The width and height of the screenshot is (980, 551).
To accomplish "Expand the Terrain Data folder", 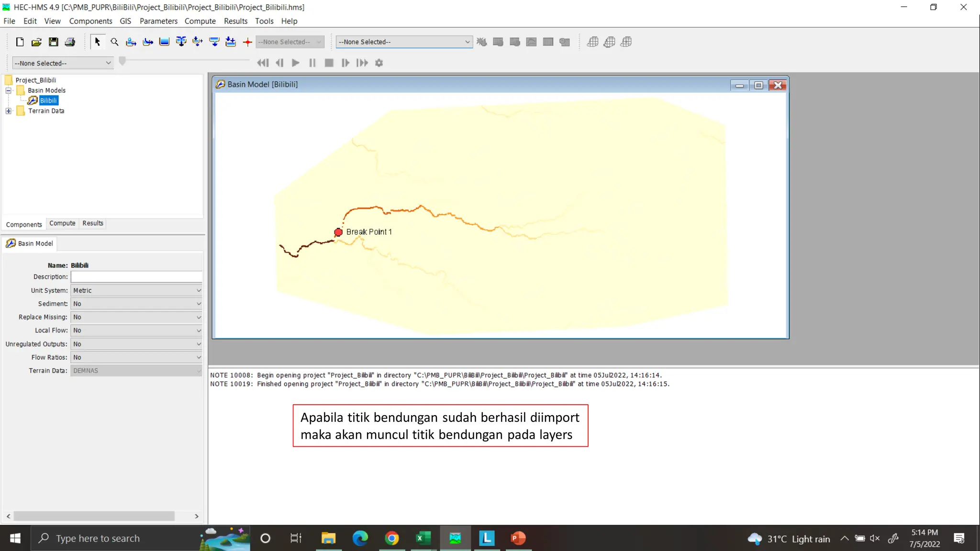I will pos(8,111).
